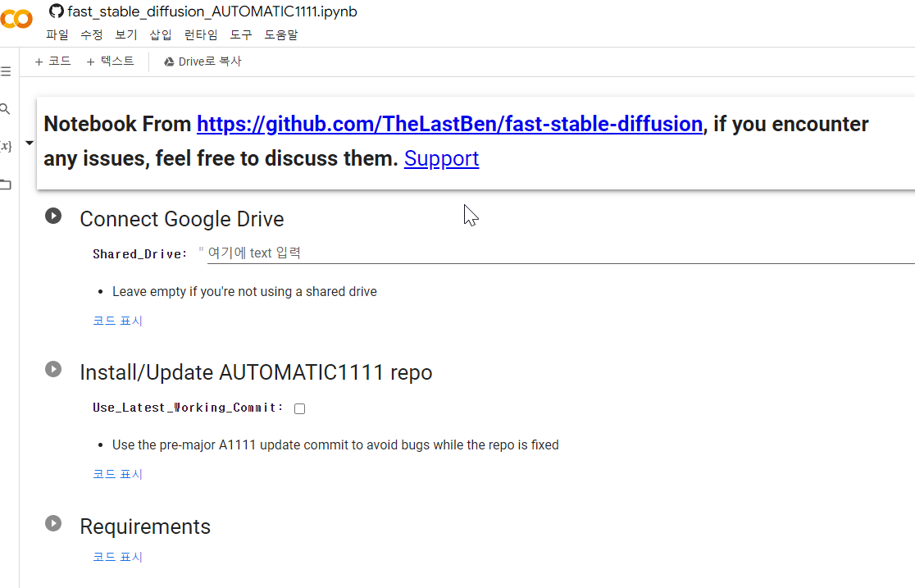Run the Install/Update AUTOMATIC1111 repo cell

pyautogui.click(x=53, y=369)
